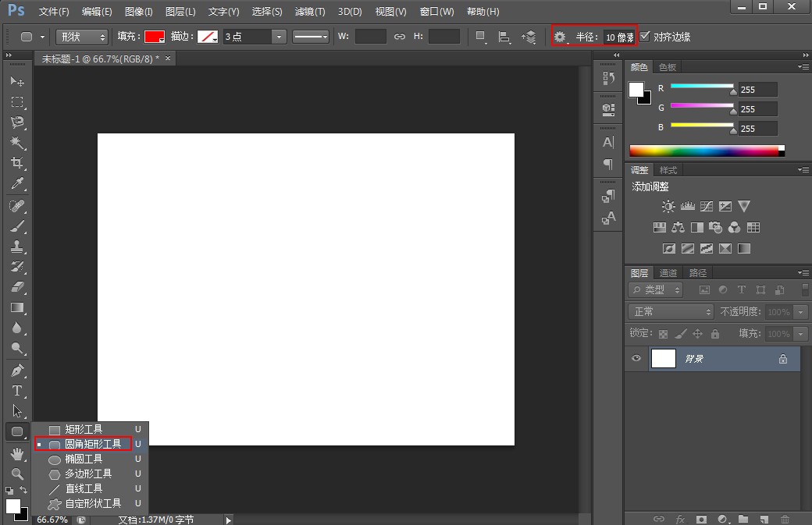Image resolution: width=812 pixels, height=525 pixels.
Task: Open the 正常 blend mode dropdown
Action: [671, 311]
